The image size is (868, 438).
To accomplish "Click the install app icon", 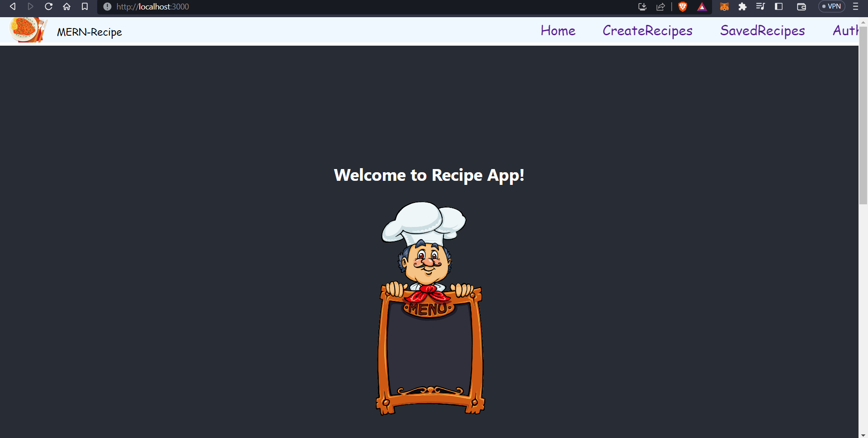I will click(642, 7).
